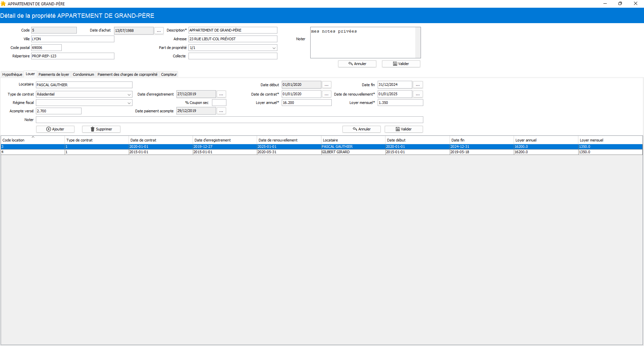Click cell 2020-05-31 in renewal column
644x346 pixels.
tap(289, 152)
